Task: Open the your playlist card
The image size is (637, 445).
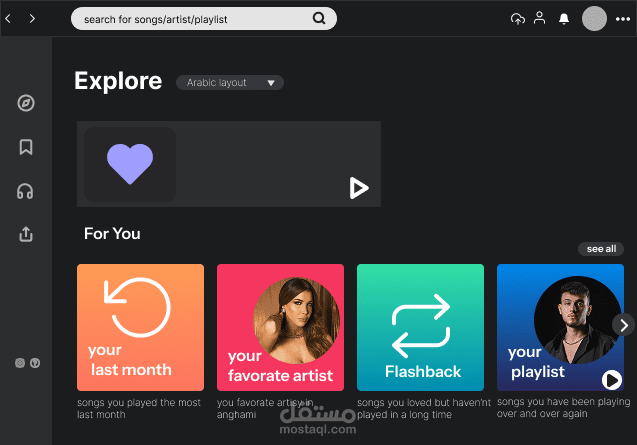Action: coord(560,328)
